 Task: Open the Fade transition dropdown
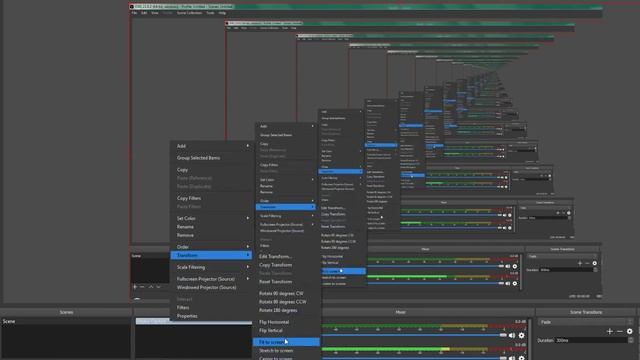click(585, 322)
